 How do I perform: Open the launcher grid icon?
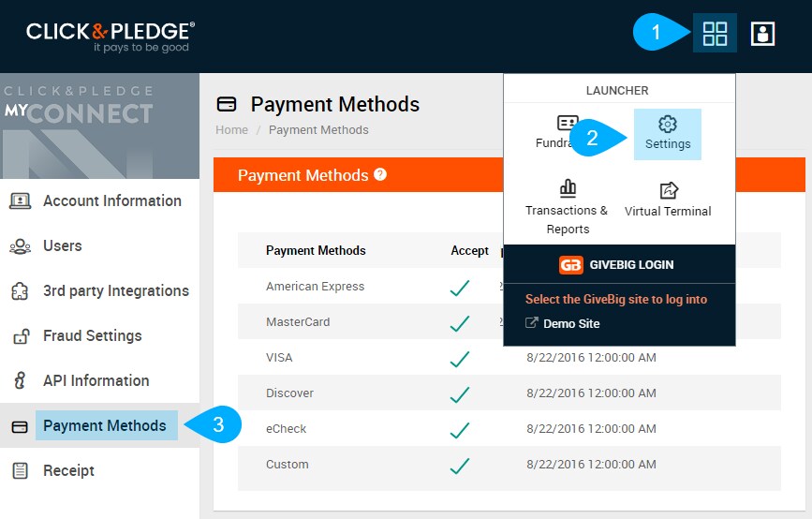coord(715,33)
